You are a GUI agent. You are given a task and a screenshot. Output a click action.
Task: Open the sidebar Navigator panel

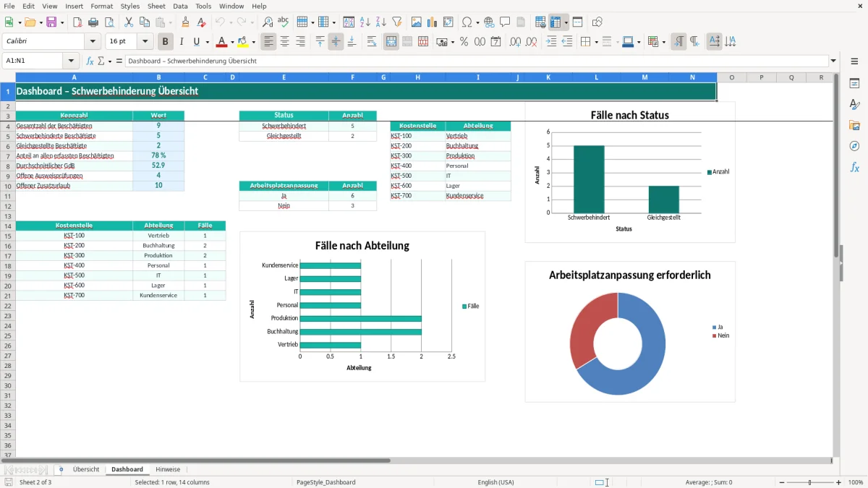pos(854,146)
